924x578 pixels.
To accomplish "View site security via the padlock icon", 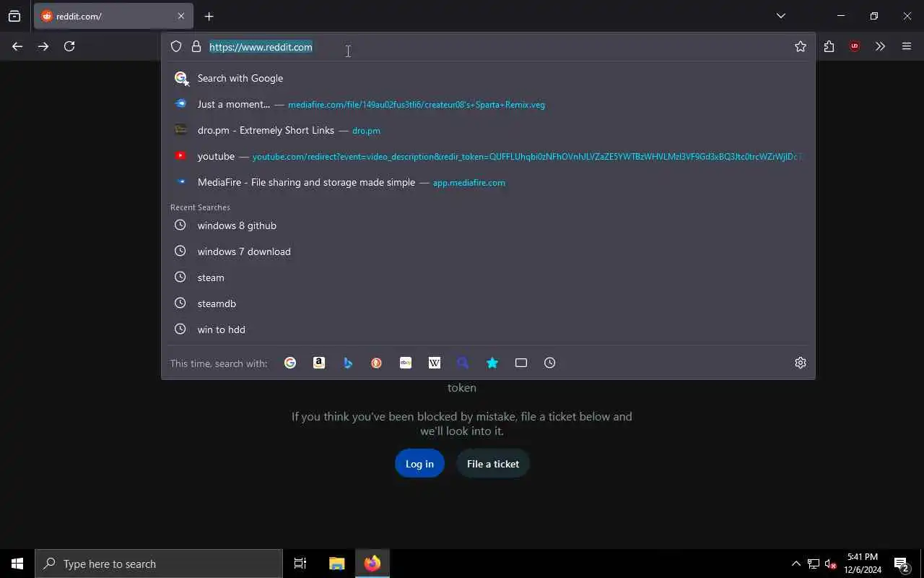I will coord(196,46).
